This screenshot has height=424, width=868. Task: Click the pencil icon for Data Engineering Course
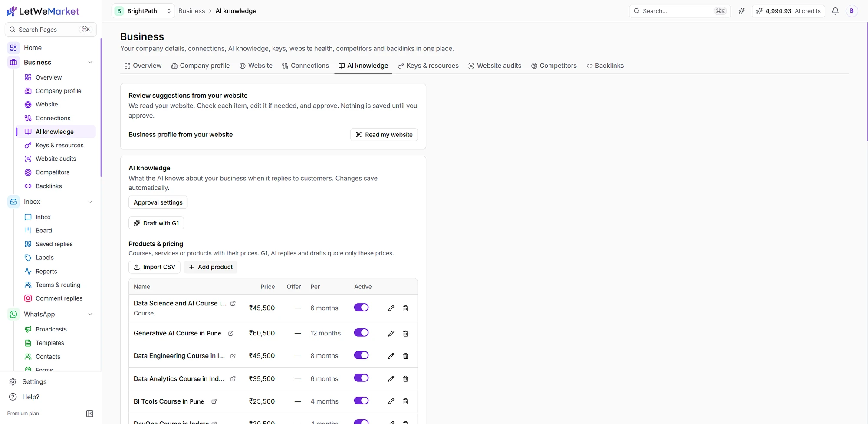[391, 356]
